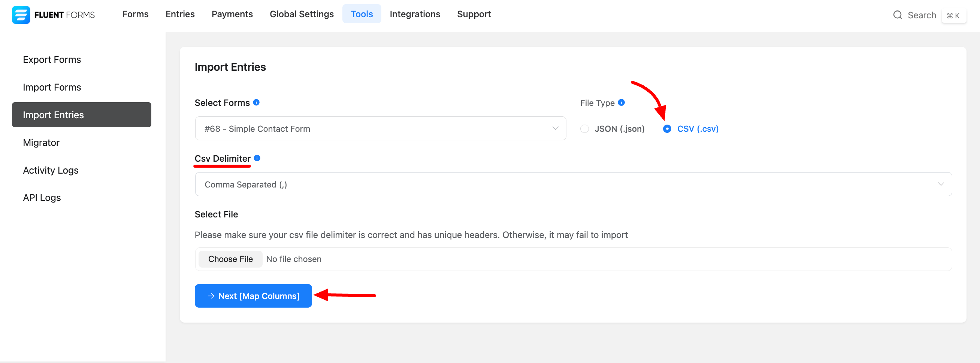Open the Tools tab
Viewport: 980px width, 363px height.
pyautogui.click(x=362, y=14)
